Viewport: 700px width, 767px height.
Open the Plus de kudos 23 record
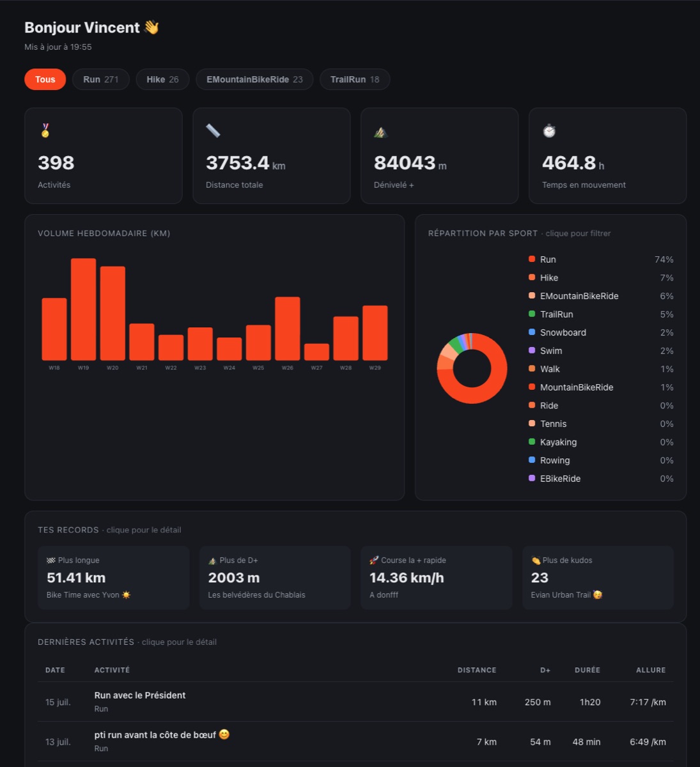coord(598,578)
